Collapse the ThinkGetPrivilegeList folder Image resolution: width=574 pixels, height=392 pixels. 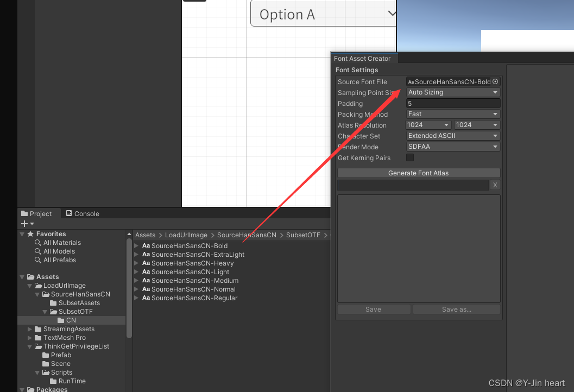point(30,346)
